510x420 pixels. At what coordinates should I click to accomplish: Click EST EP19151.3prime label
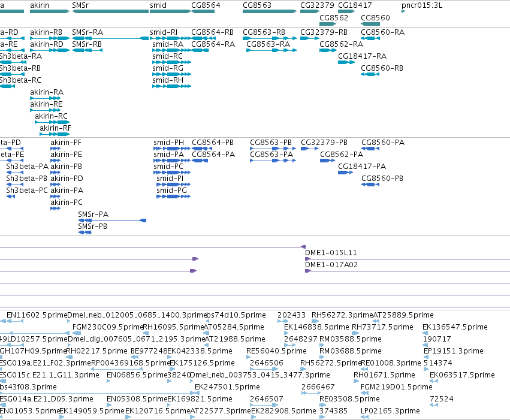pos(453,351)
